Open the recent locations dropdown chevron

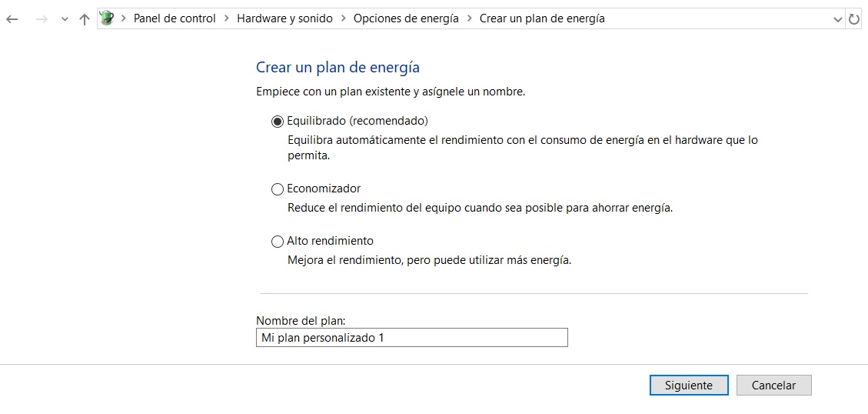65,19
